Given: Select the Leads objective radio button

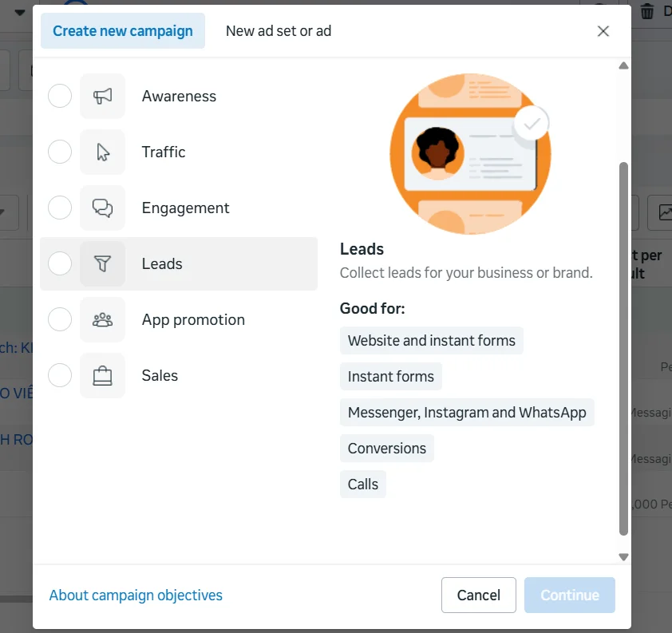Looking at the screenshot, I should tap(59, 263).
